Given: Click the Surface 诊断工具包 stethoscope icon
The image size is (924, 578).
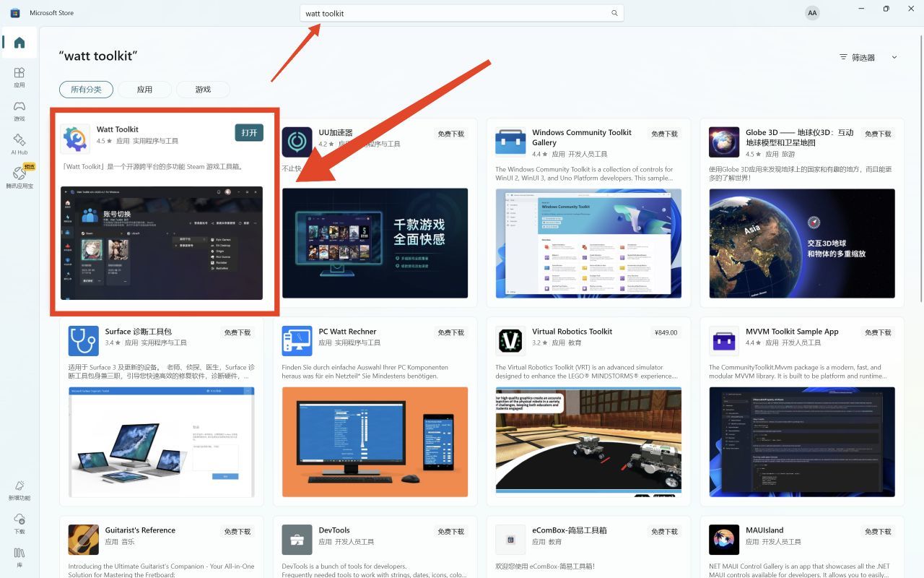Looking at the screenshot, I should tap(83, 341).
